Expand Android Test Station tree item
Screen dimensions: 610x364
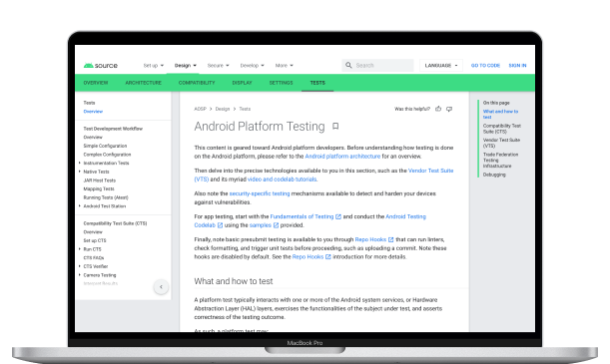pyautogui.click(x=80, y=205)
